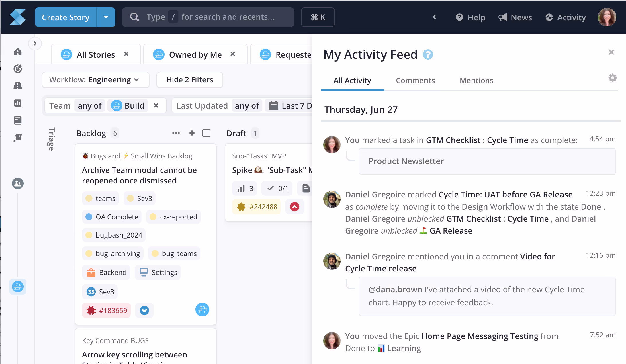Open News megaphone icon

tap(503, 17)
